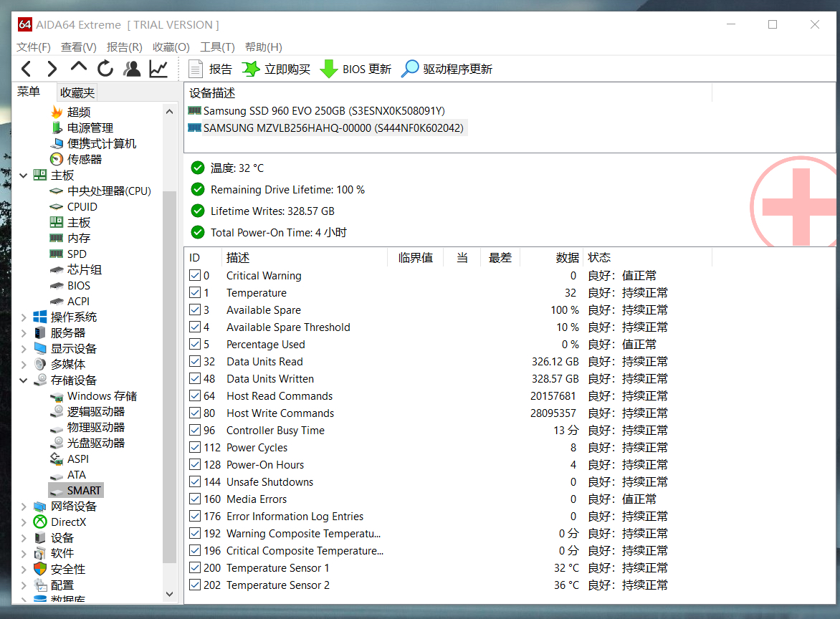
Task: Open the user icon in toolbar
Action: 132,69
